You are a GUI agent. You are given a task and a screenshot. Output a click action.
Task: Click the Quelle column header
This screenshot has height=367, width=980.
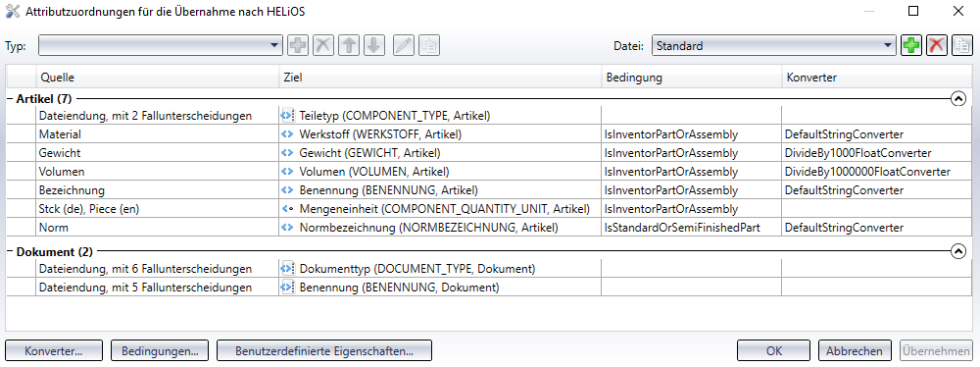point(158,78)
